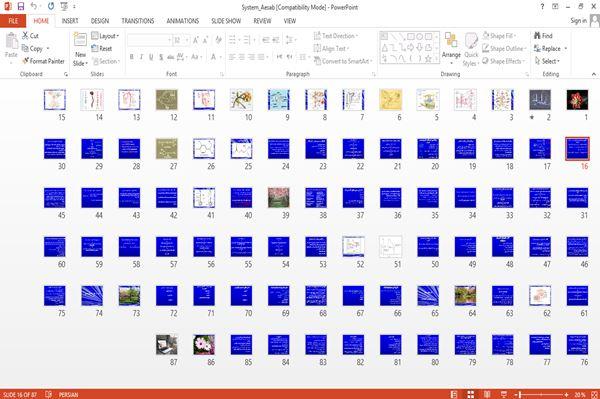Viewport: 600px width, 399px height.
Task: Click Sign in link
Action: tap(578, 21)
